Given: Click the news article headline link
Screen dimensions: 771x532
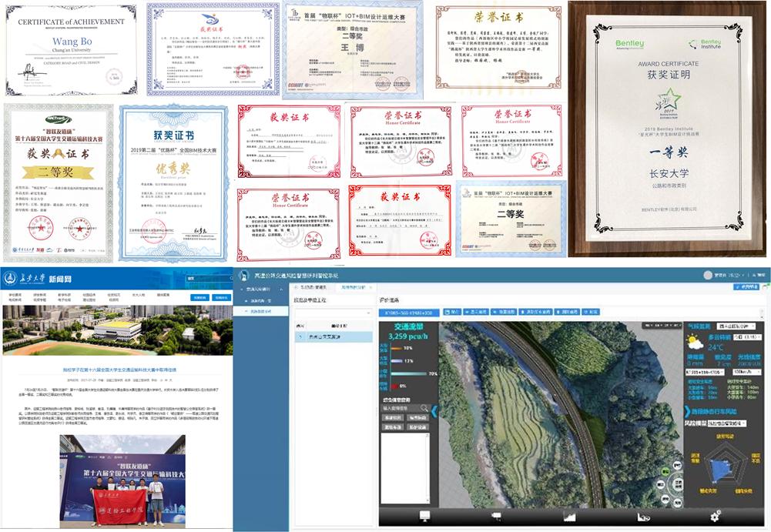Looking at the screenshot, I should coord(119,370).
